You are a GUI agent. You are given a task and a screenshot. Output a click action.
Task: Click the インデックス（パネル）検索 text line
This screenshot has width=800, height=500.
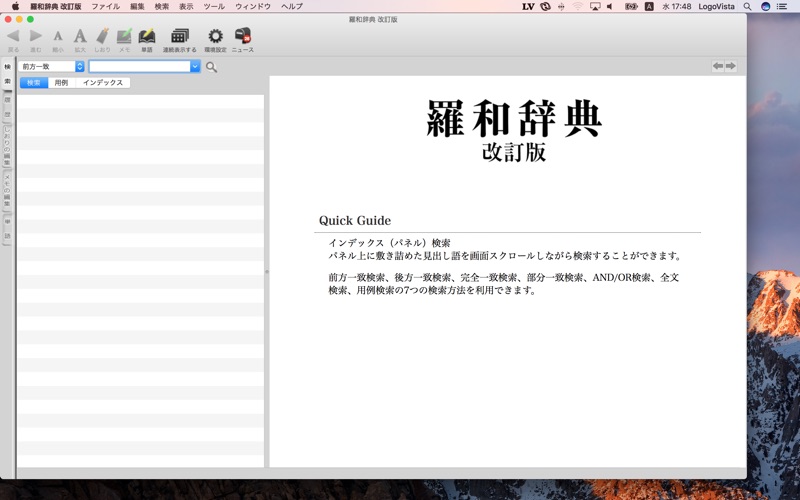tap(389, 243)
